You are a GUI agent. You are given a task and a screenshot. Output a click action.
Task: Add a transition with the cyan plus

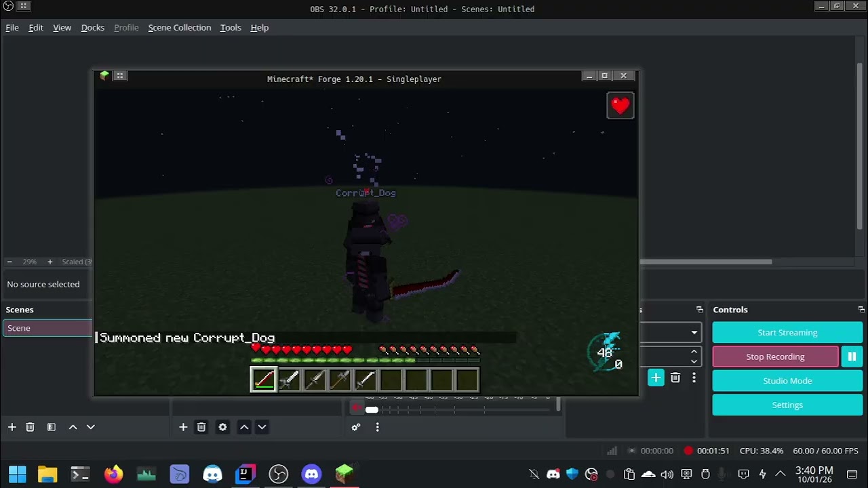[x=656, y=378]
